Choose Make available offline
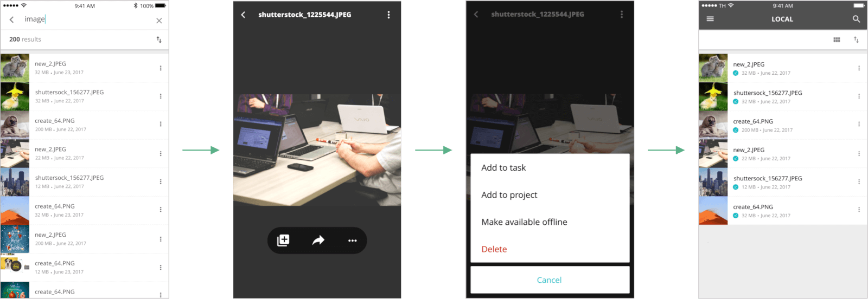 [x=524, y=222]
